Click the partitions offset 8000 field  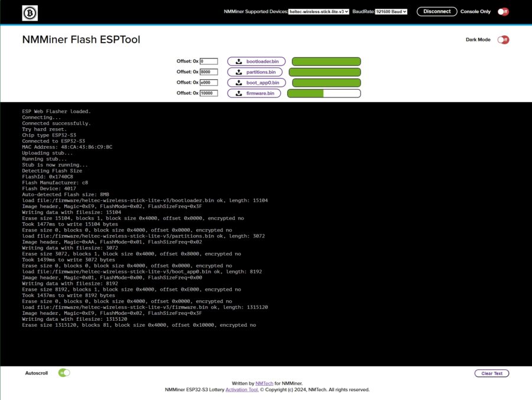pos(209,72)
